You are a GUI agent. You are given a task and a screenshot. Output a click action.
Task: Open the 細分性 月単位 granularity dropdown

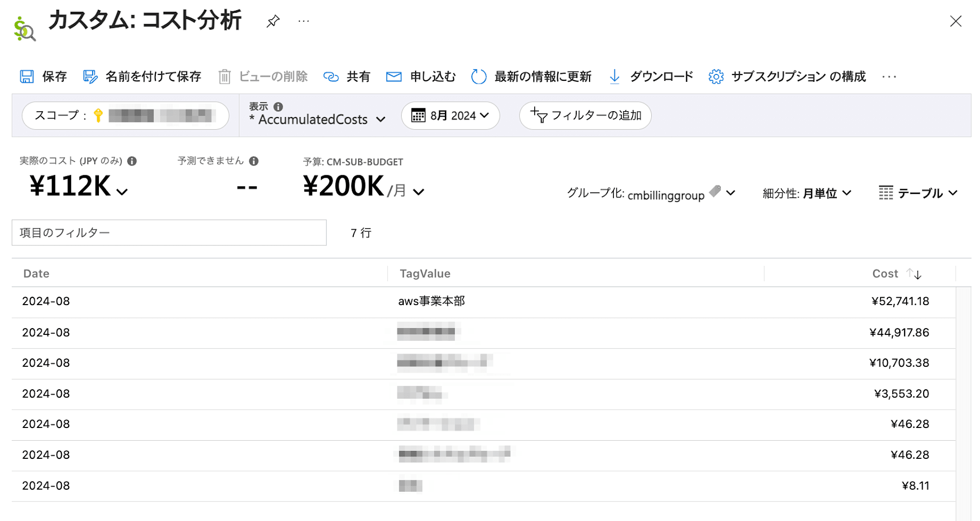pyautogui.click(x=807, y=193)
